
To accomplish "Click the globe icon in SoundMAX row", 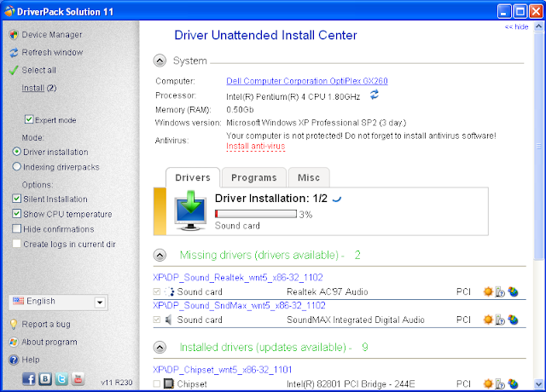I will pos(513,320).
